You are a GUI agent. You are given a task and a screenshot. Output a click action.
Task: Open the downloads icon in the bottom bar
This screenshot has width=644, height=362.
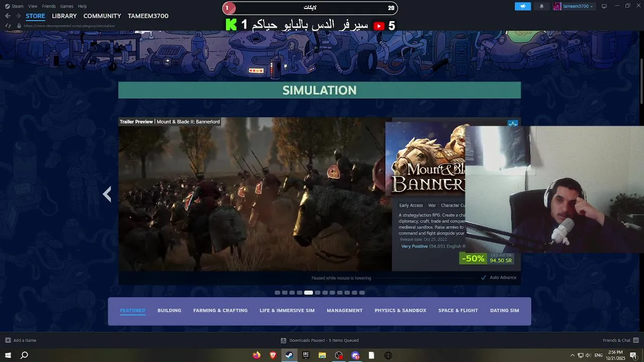[283, 340]
